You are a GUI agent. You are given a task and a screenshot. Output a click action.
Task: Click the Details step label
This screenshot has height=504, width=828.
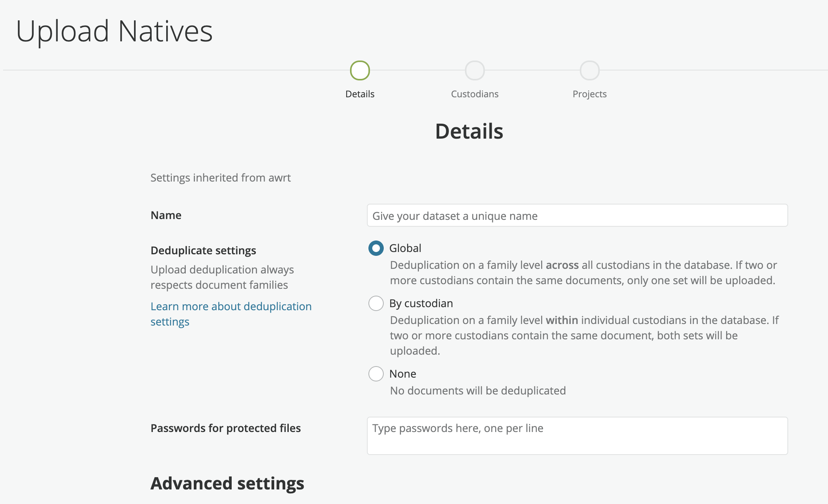(x=360, y=94)
